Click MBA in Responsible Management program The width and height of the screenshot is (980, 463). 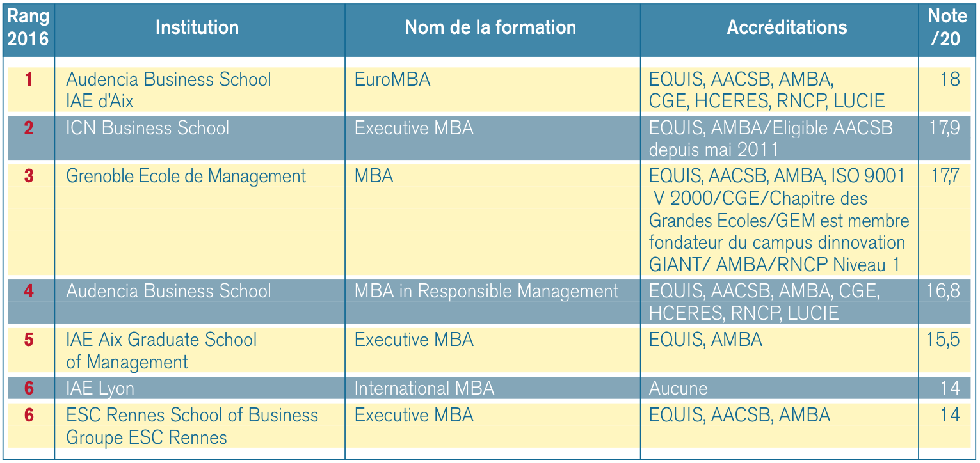click(x=486, y=291)
